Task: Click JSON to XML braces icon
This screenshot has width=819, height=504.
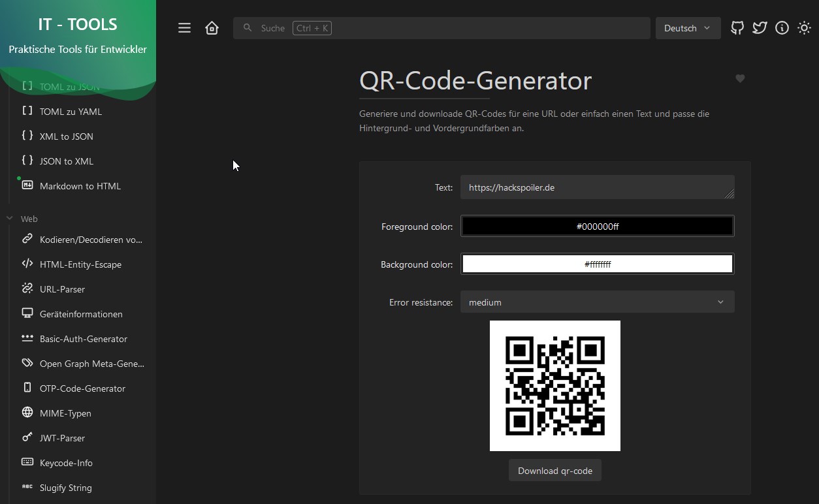Action: click(27, 161)
